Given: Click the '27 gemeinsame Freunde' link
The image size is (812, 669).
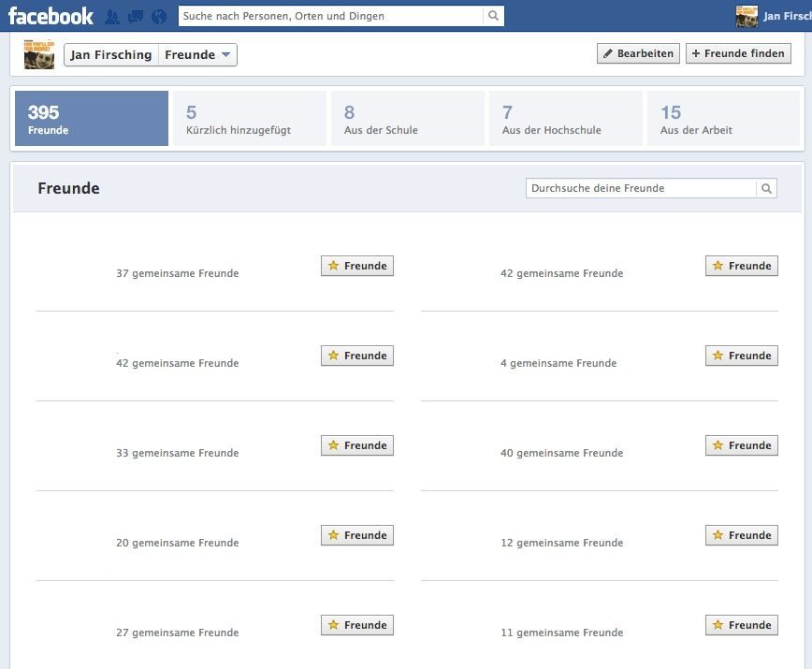Looking at the screenshot, I should click(x=177, y=633).
